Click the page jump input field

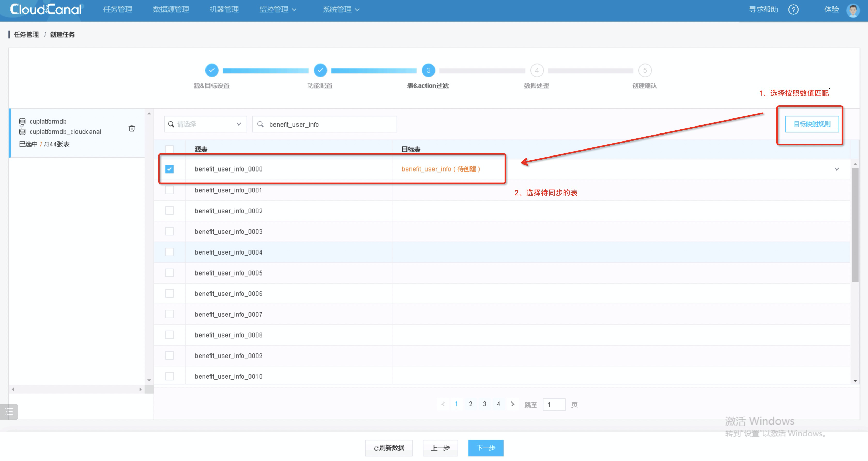(x=554, y=404)
